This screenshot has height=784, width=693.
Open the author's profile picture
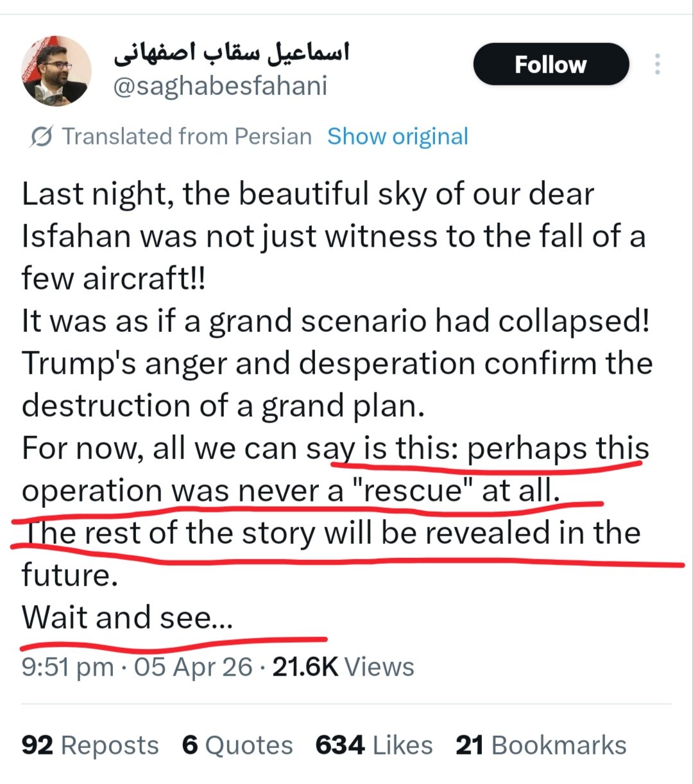coord(56,71)
